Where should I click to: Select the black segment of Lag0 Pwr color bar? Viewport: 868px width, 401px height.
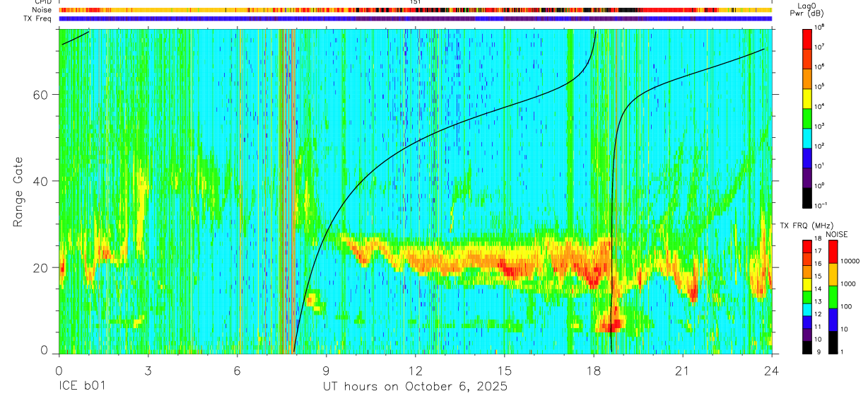[807, 197]
